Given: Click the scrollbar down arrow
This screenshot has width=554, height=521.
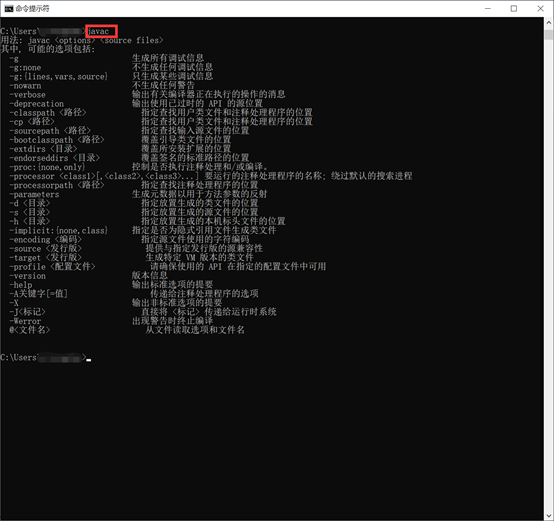Looking at the screenshot, I should coord(548,515).
